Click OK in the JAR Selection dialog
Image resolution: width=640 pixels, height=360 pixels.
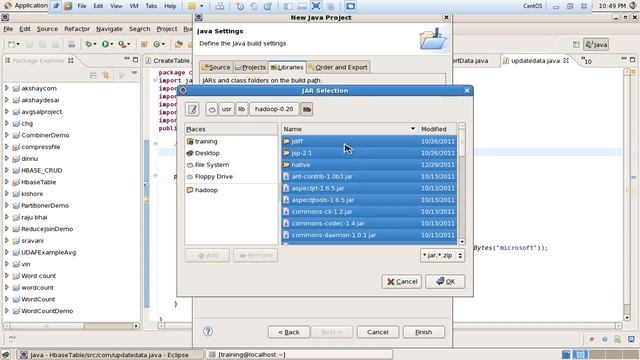[x=445, y=282]
